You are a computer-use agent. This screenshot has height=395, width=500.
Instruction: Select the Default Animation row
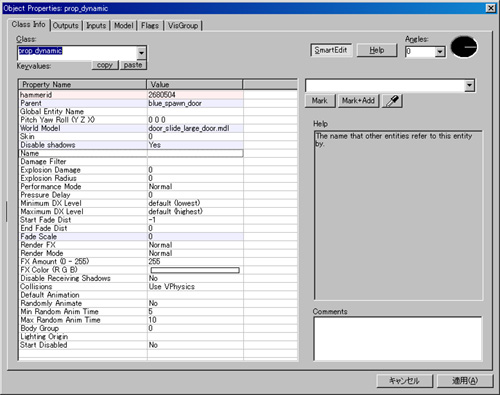click(x=131, y=295)
